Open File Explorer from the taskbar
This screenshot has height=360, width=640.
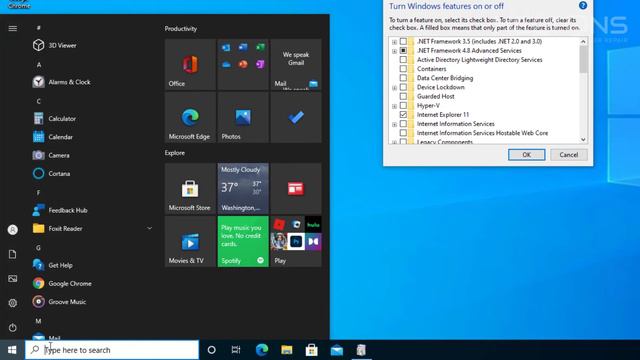click(x=287, y=350)
